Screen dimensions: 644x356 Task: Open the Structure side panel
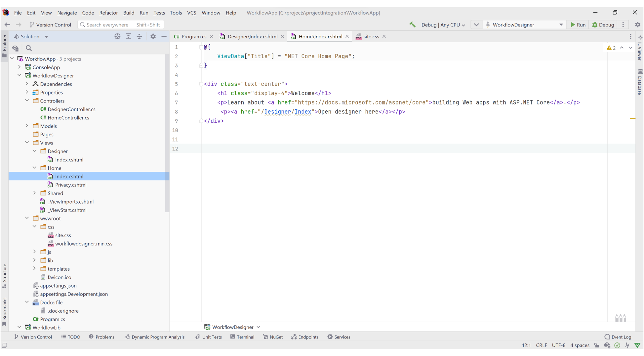point(4,276)
